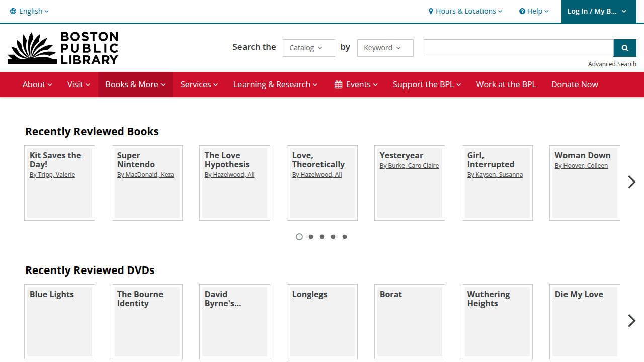The width and height of the screenshot is (644, 362).
Task: Open DVD Die My Love
Action: coord(579,294)
